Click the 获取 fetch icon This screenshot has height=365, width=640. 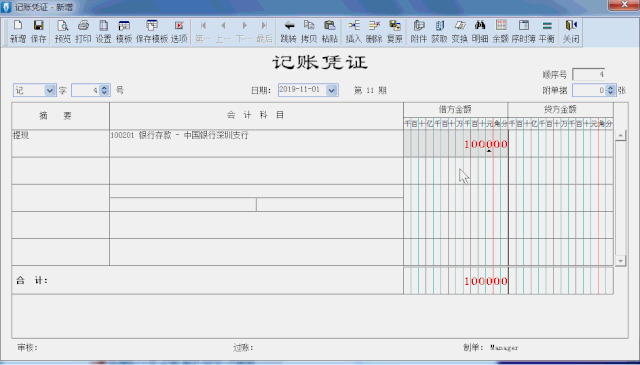[x=439, y=32]
